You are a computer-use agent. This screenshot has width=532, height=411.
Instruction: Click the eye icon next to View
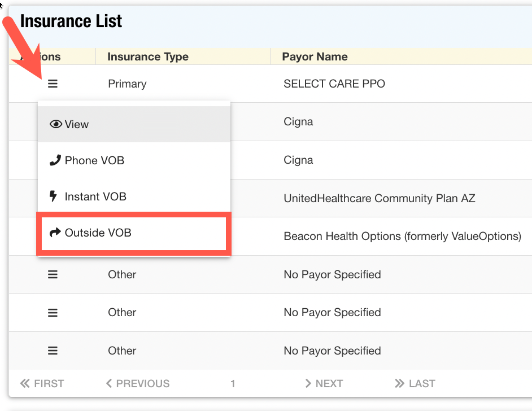[56, 124]
